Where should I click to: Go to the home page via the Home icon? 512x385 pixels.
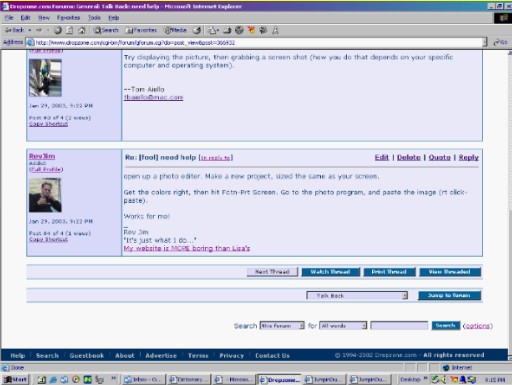coord(81,30)
